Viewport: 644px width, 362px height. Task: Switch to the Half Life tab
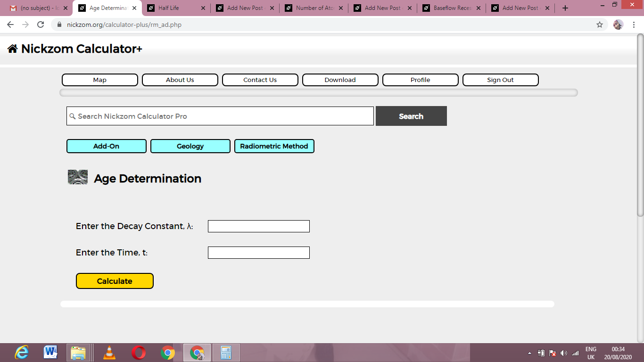[x=176, y=8]
